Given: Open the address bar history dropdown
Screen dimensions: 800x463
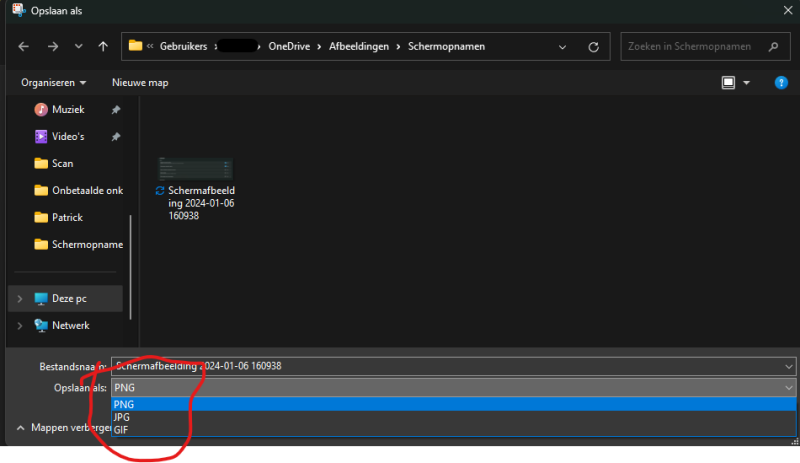Looking at the screenshot, I should [564, 46].
